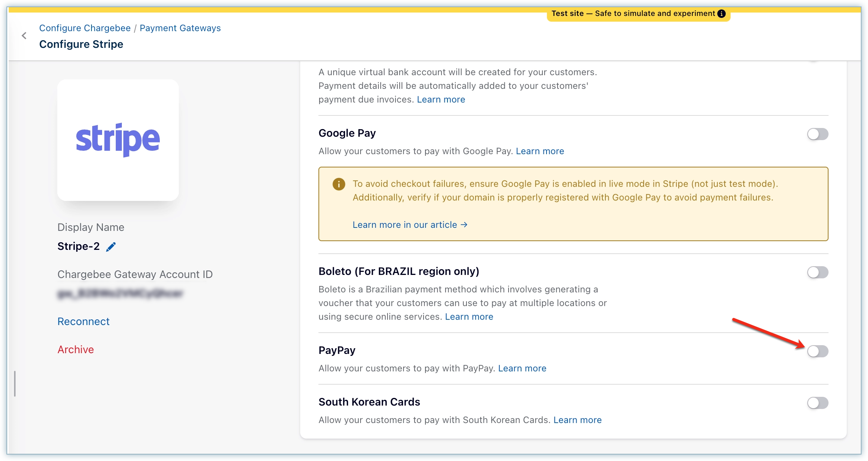Open Learn more in our article link

point(410,225)
